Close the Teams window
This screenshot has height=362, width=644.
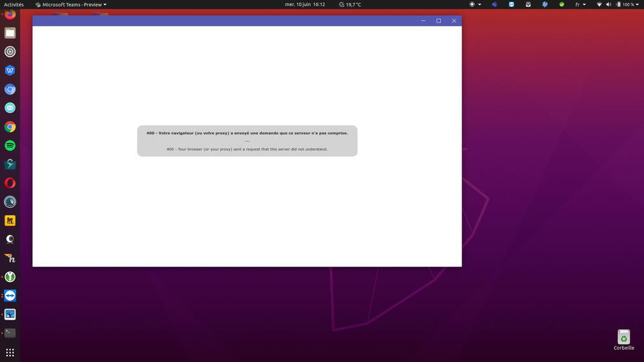(x=454, y=21)
